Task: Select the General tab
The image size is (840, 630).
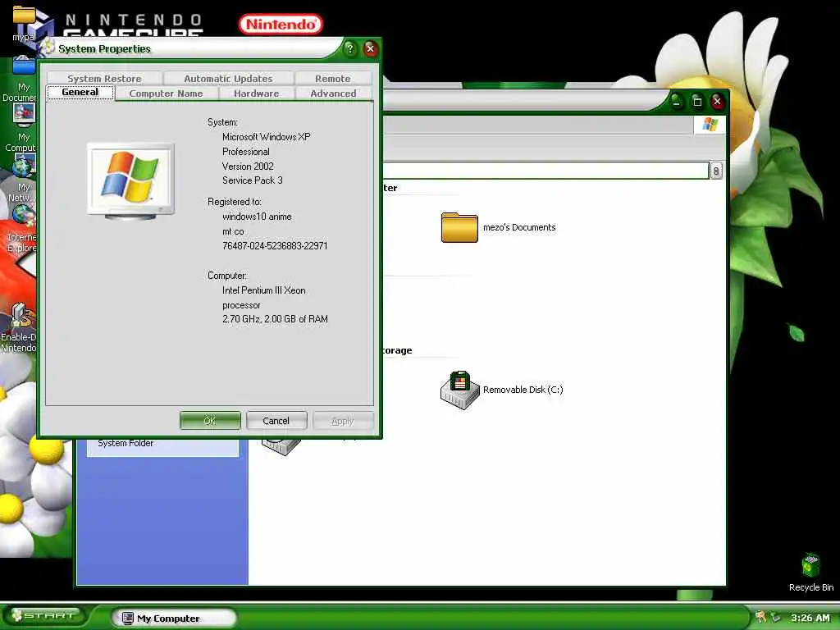Action: [80, 92]
